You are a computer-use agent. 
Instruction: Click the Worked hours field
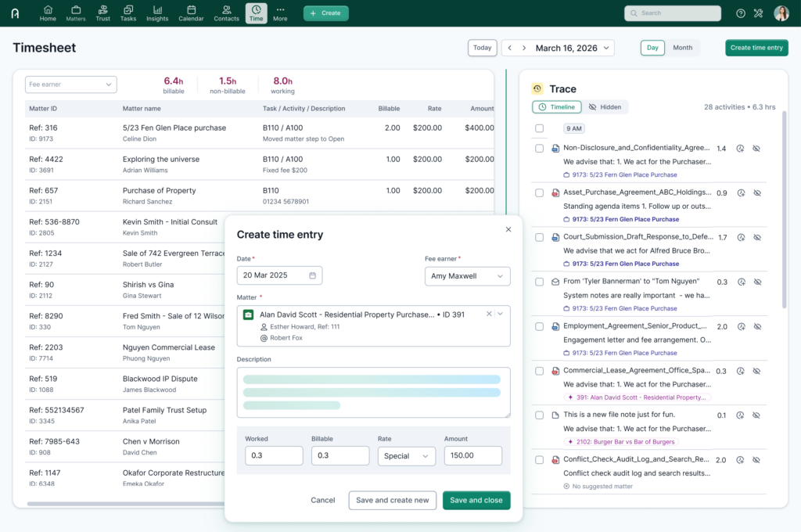click(x=274, y=456)
